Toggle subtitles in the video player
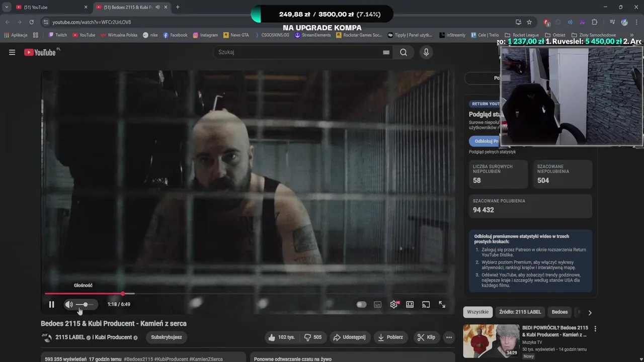This screenshot has width=644, height=362. point(377,304)
